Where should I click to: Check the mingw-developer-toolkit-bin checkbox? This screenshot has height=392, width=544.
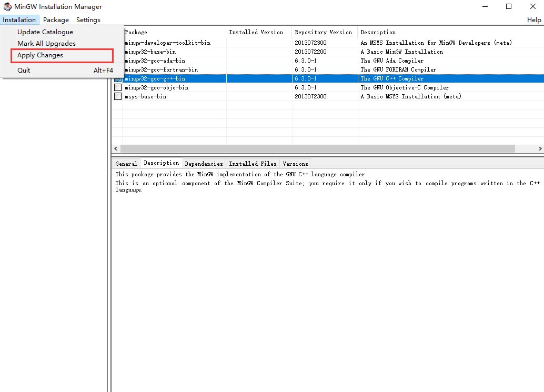click(117, 43)
